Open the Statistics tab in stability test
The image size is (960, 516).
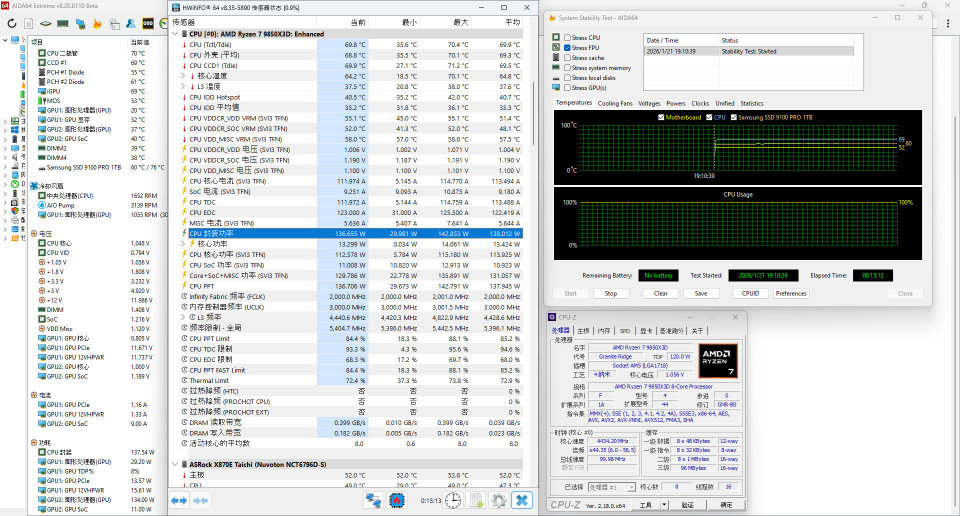(752, 103)
